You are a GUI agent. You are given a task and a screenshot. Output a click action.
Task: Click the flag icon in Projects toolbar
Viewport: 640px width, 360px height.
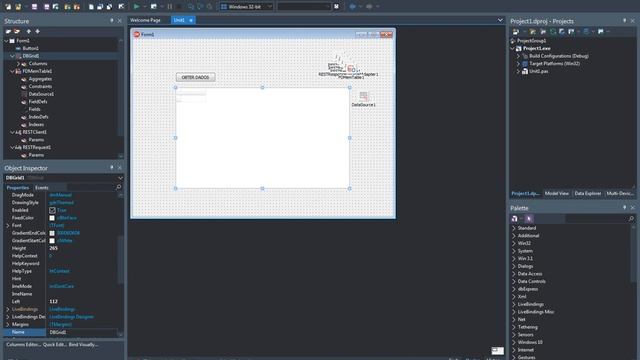pos(601,31)
